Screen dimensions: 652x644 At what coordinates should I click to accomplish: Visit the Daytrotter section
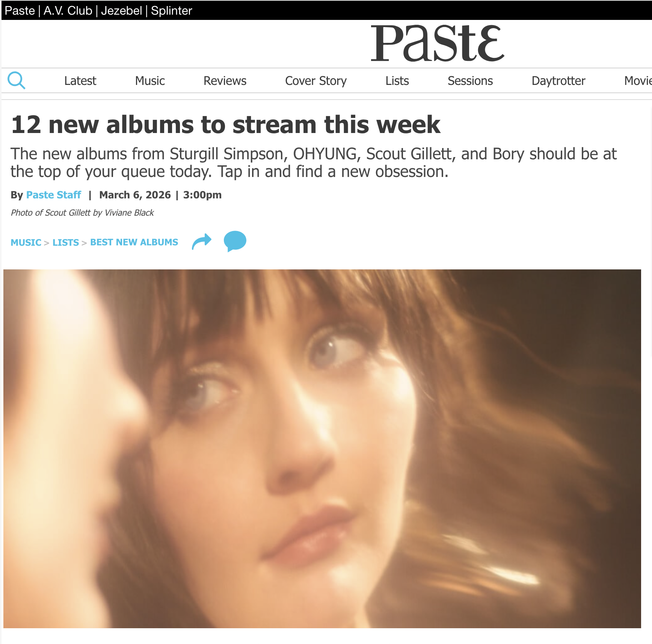[558, 81]
